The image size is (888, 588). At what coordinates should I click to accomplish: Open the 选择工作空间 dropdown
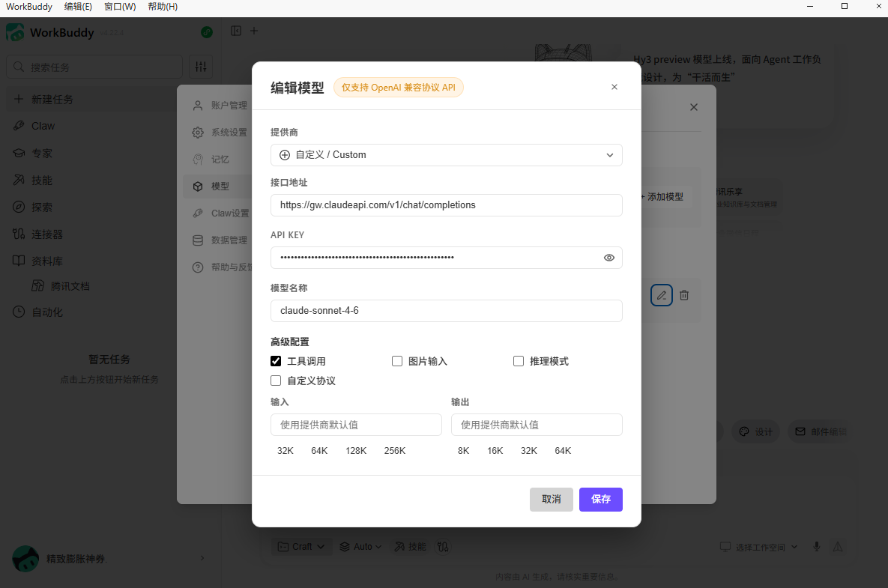coord(758,548)
